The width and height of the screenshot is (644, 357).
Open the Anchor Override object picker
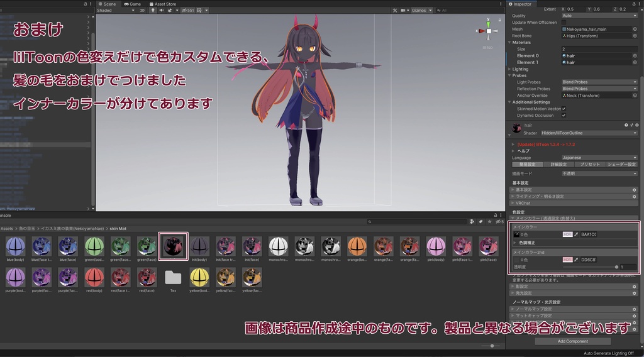(635, 96)
